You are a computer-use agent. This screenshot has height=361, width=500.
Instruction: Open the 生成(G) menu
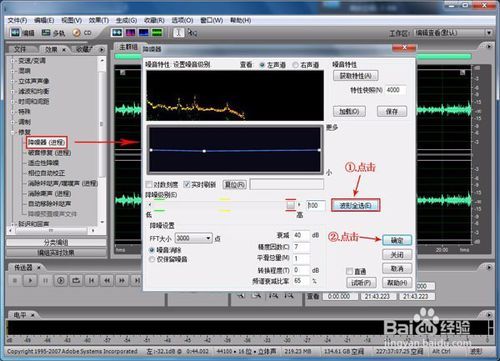click(126, 20)
